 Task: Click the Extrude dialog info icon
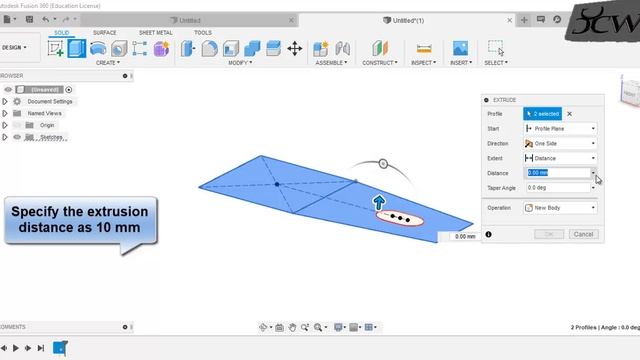488,234
